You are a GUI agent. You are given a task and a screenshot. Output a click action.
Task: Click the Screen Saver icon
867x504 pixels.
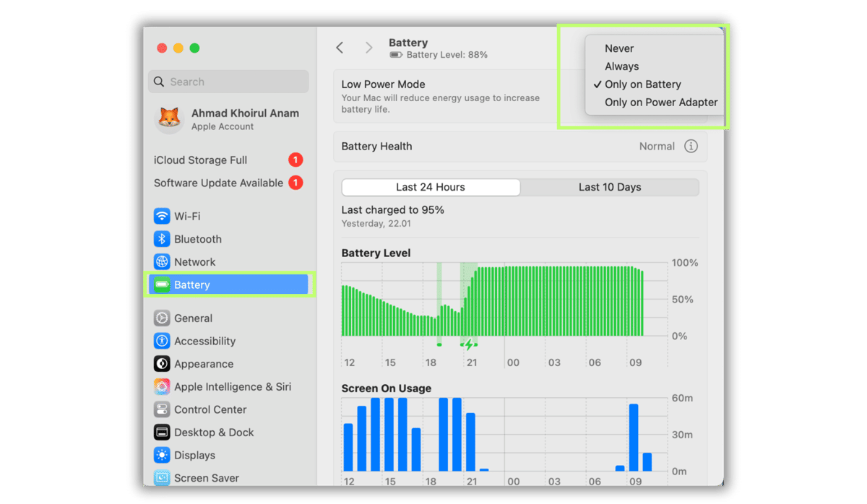coord(162,478)
